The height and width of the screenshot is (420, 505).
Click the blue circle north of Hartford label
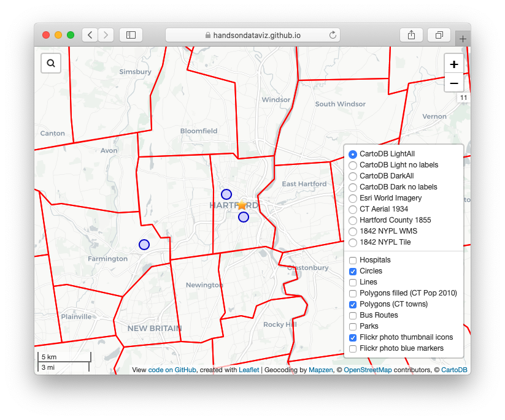tap(226, 194)
